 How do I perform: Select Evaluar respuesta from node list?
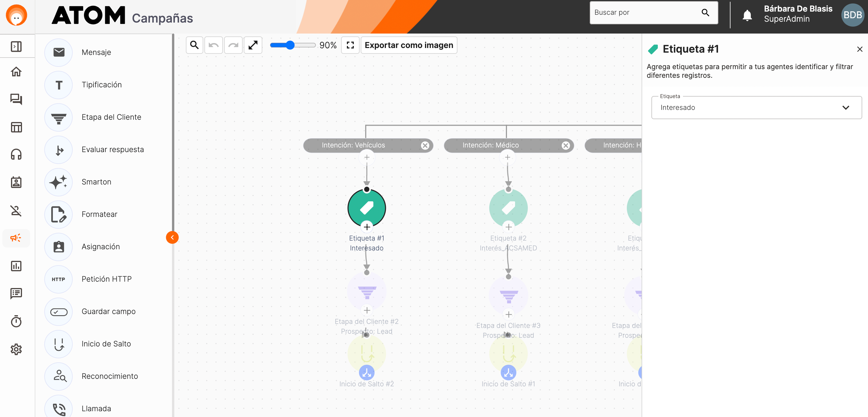[113, 150]
